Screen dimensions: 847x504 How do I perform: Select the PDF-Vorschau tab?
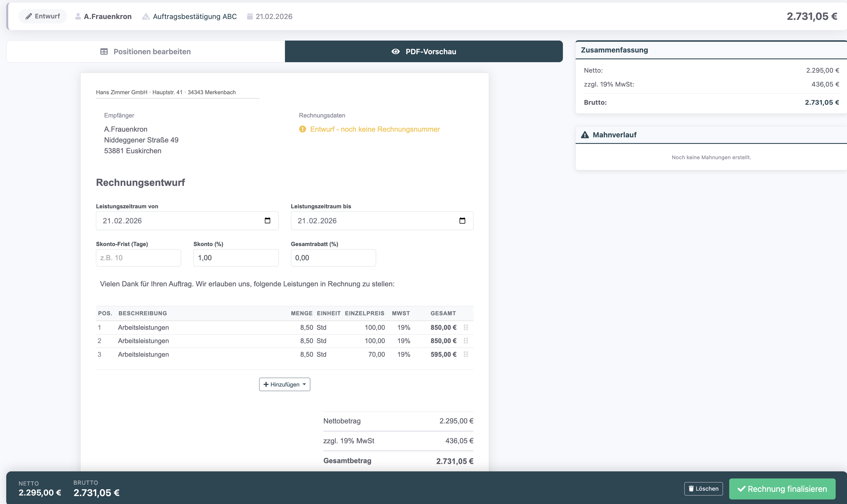coord(423,52)
